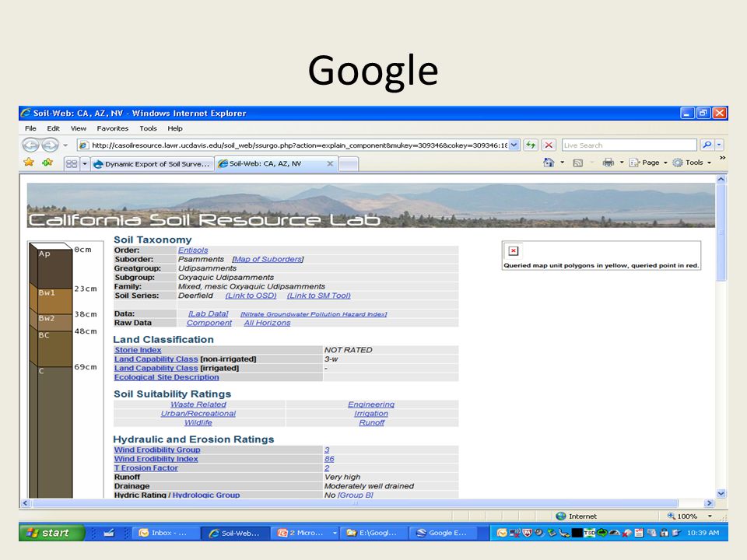The height and width of the screenshot is (560, 747).
Task: Expand the Print options dropdown arrow
Action: click(x=622, y=163)
